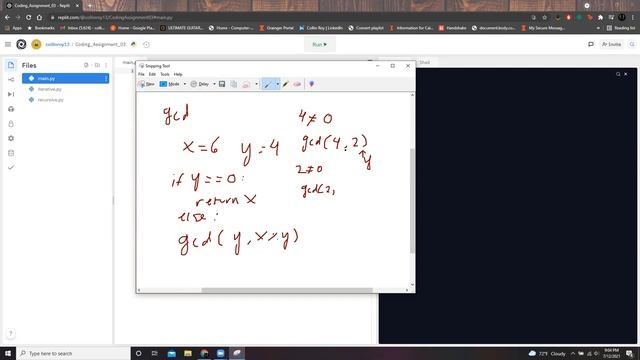Open the Settings gear sidebar icon
Viewport: 640px width, 360px height.
(x=11, y=138)
